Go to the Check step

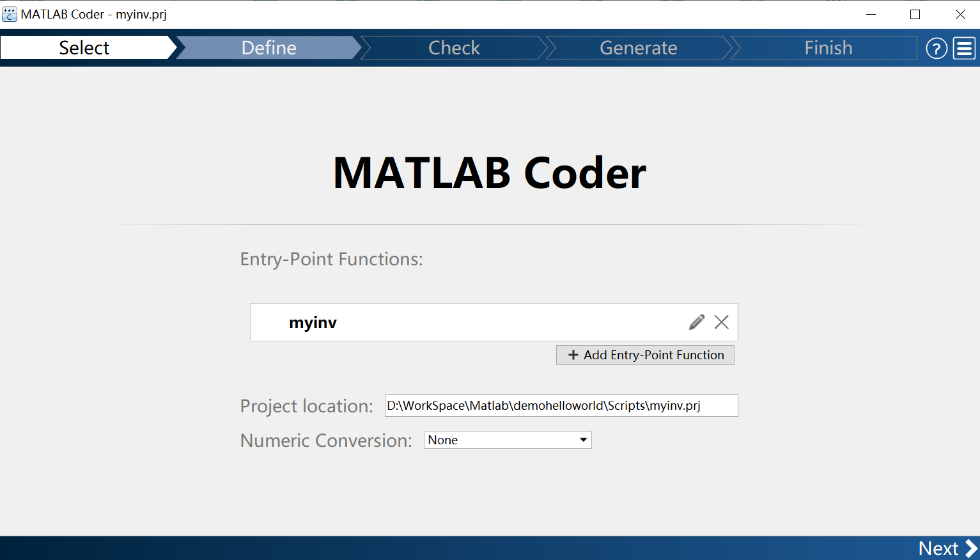pyautogui.click(x=454, y=48)
